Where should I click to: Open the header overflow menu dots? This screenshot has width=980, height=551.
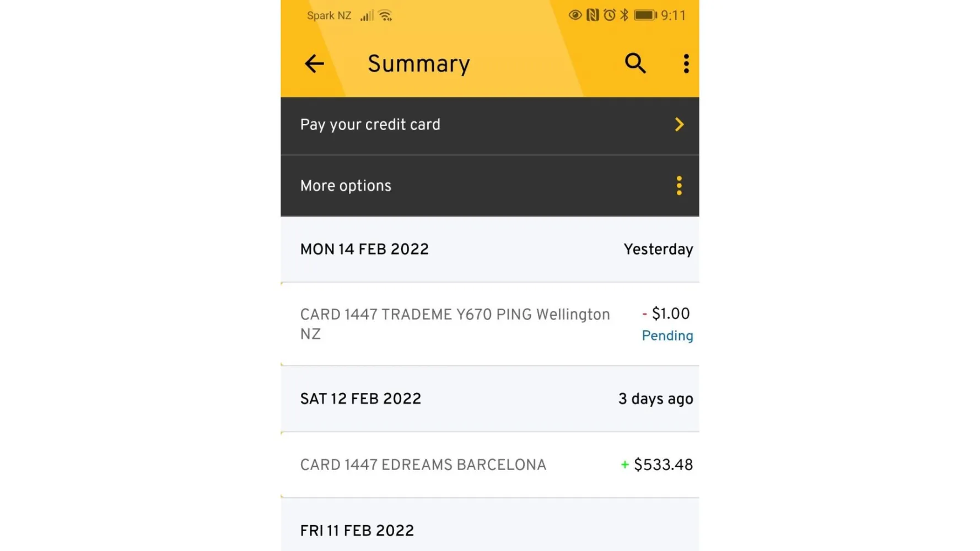[686, 63]
